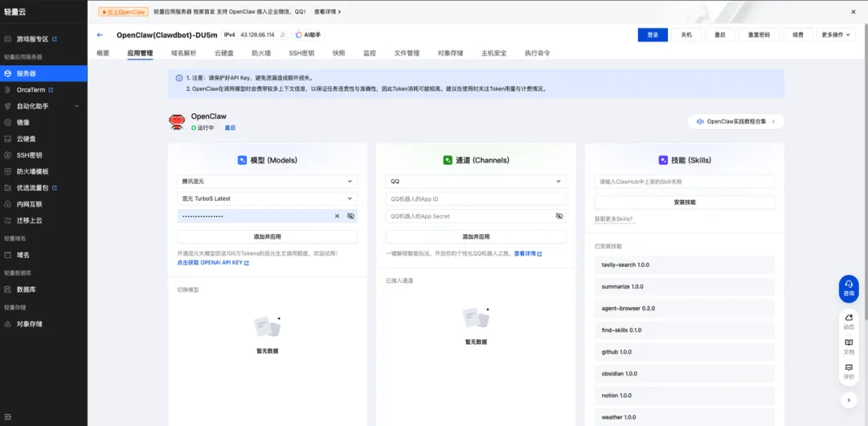Click the 重启 link beside 运行中
This screenshot has height=426, width=868.
(230, 128)
